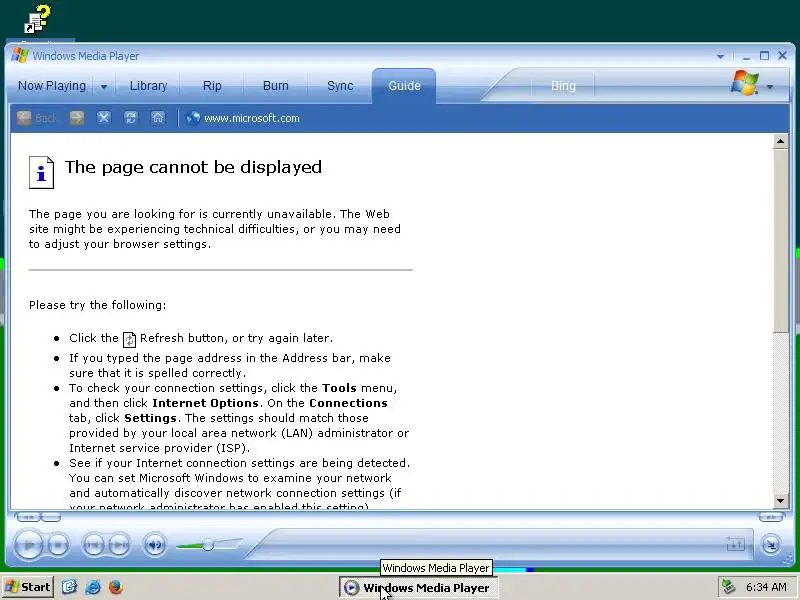
Task: Click the Show Desktop quick launch icon
Action: click(69, 587)
